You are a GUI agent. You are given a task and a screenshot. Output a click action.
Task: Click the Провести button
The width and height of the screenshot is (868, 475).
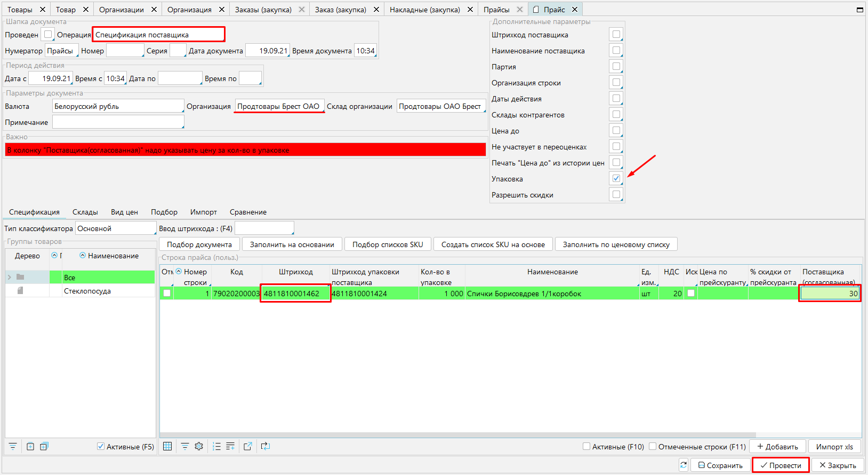[x=781, y=465]
